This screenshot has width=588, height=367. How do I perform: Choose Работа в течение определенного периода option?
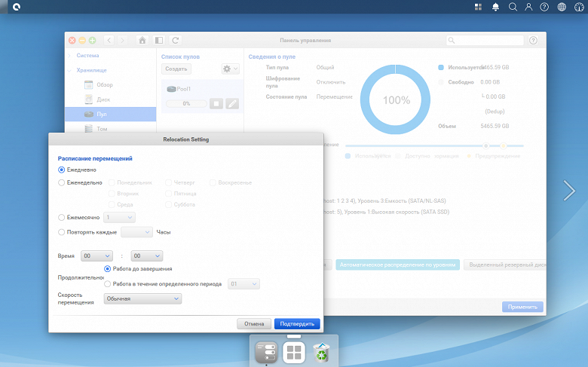[108, 284]
